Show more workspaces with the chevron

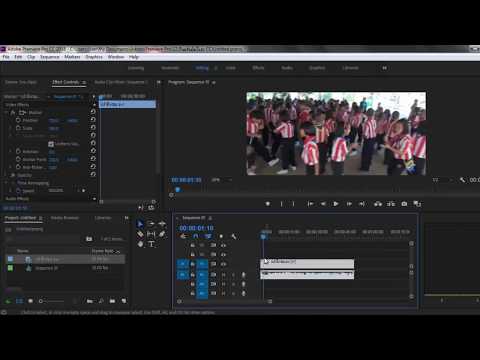pyautogui.click(x=384, y=68)
